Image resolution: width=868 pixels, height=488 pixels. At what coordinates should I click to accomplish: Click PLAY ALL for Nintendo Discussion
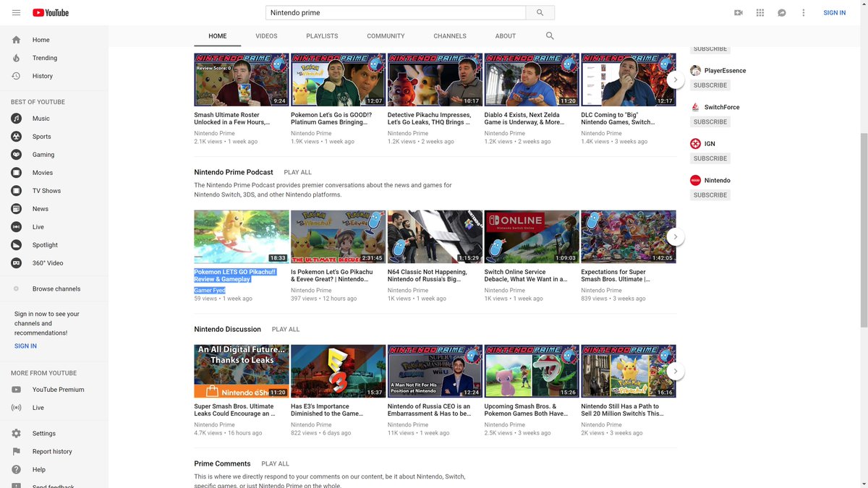click(286, 330)
